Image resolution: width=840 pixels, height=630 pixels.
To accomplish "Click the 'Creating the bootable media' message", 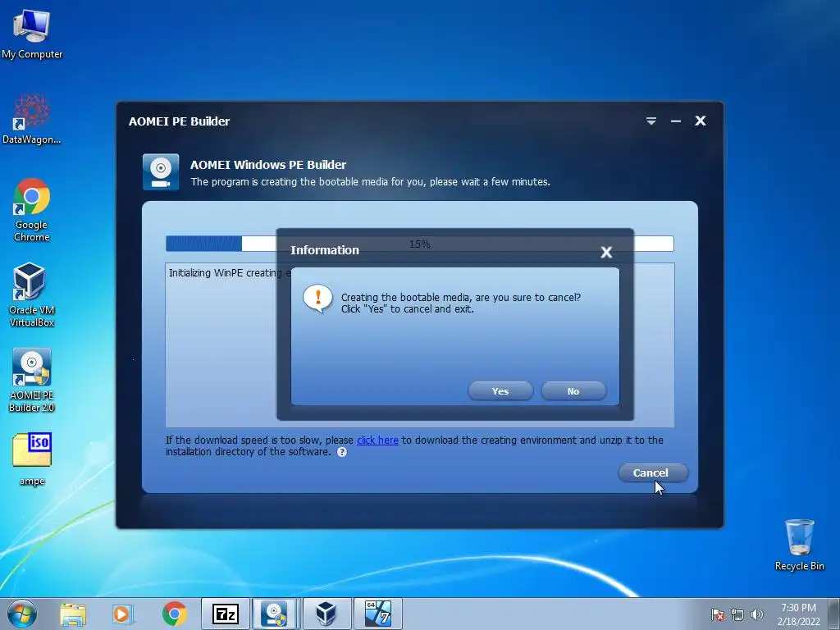I will (x=461, y=303).
